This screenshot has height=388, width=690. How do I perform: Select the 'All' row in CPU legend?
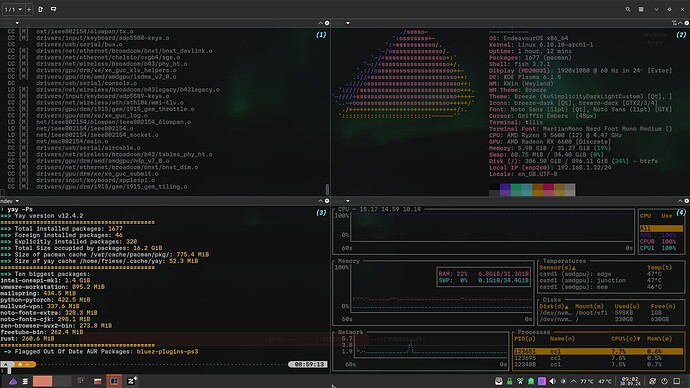click(x=661, y=229)
